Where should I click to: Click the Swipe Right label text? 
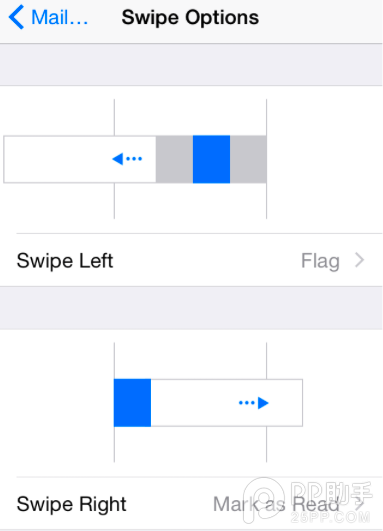tap(71, 504)
